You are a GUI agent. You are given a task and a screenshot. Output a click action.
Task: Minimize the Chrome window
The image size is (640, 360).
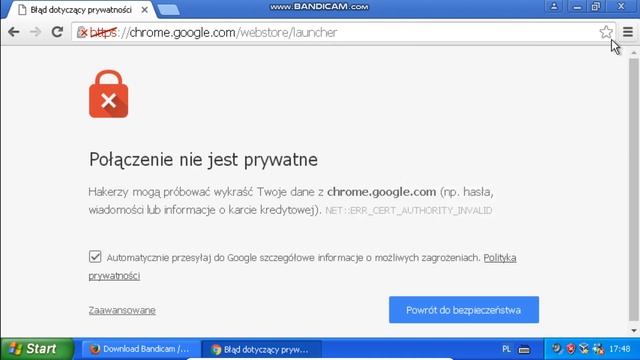click(577, 6)
